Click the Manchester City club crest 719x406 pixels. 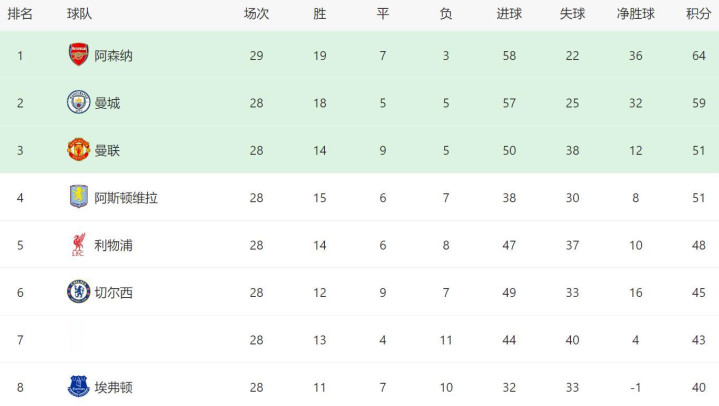tap(78, 102)
